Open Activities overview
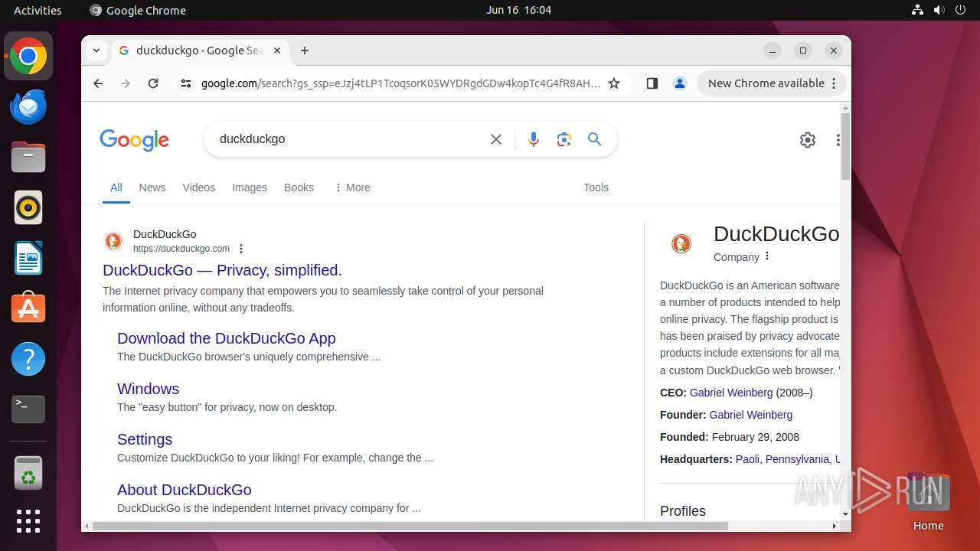The height and width of the screenshot is (551, 980). 38,10
